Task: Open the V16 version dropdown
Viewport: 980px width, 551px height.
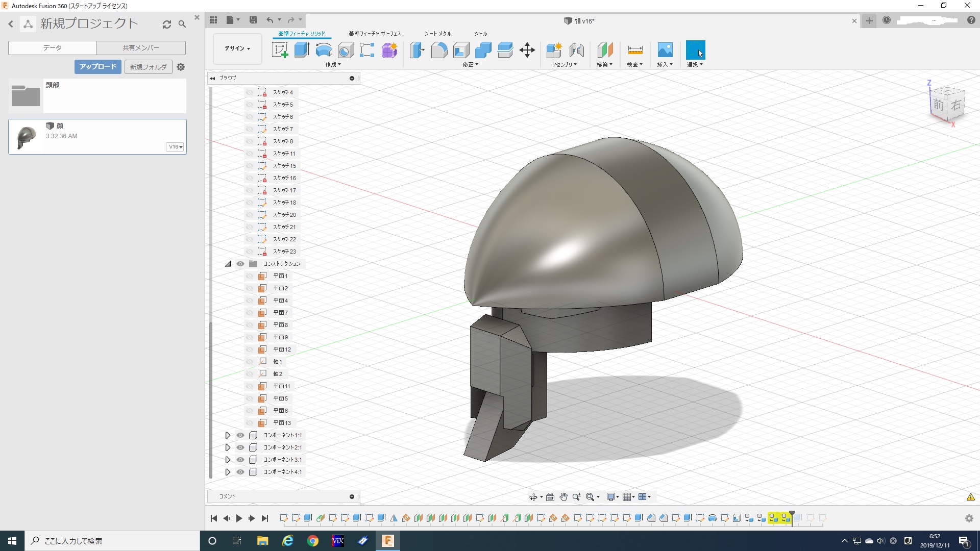Action: tap(175, 147)
